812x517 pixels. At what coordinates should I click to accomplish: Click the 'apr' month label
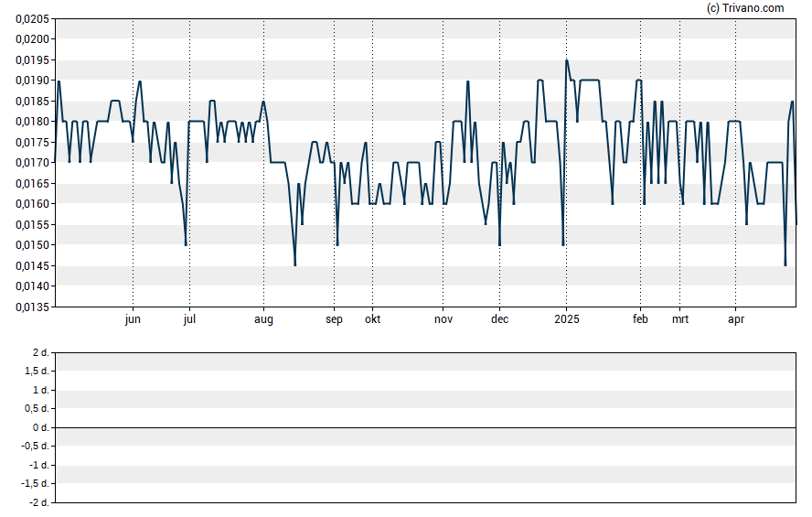pos(736,319)
